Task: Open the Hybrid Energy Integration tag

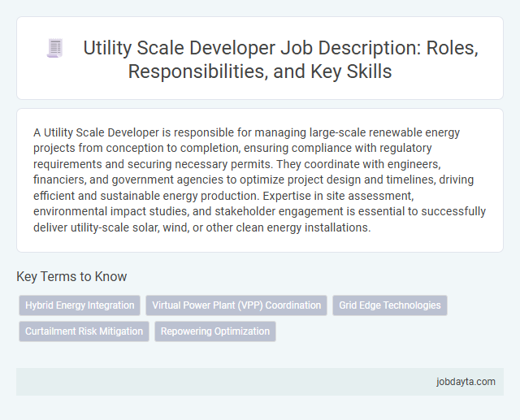Action: pyautogui.click(x=80, y=305)
